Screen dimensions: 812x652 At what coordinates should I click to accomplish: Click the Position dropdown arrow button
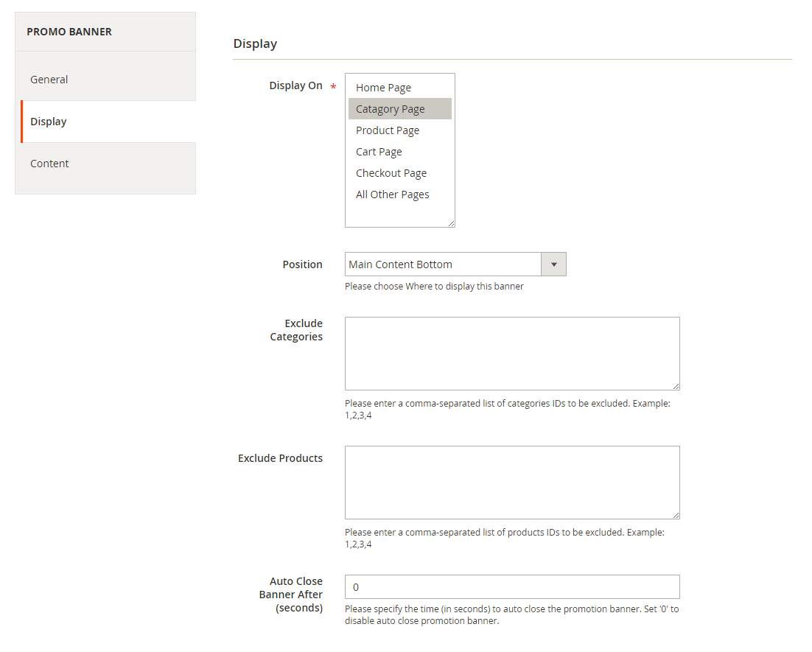553,264
